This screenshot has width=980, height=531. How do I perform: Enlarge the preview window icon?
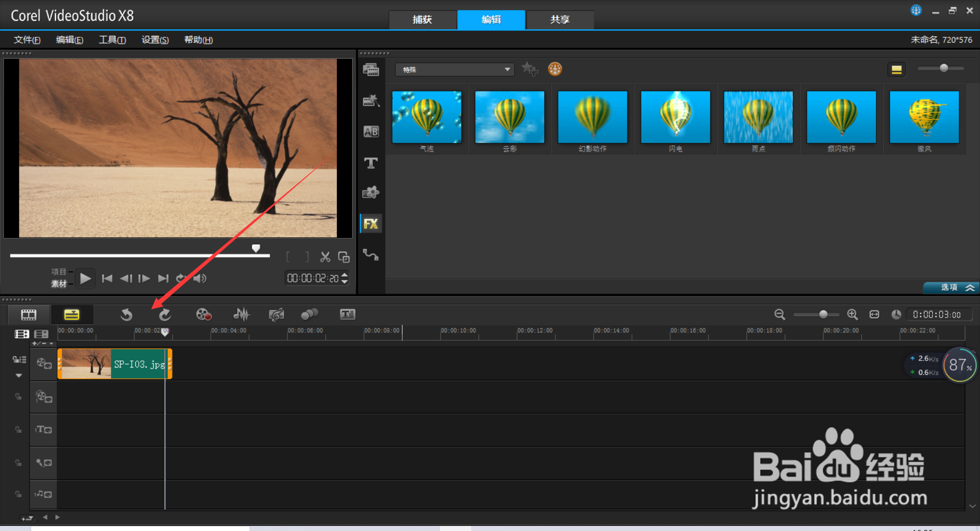(x=344, y=257)
